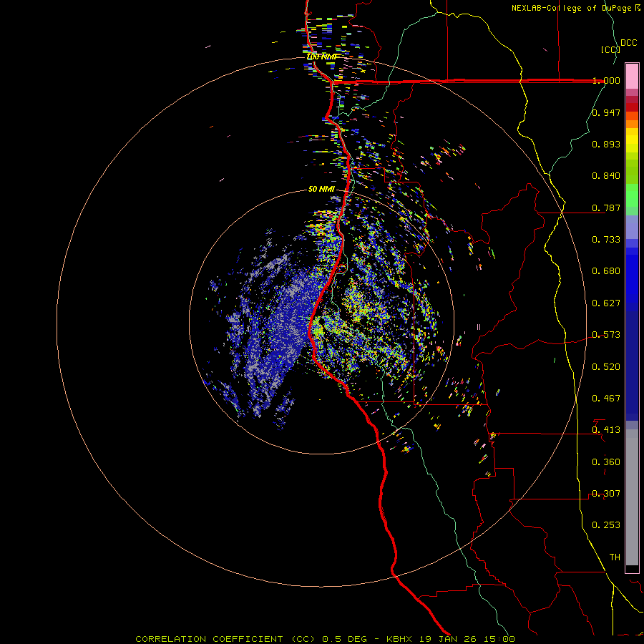
Task: Pick the gray lower colorbar segment
Action: pyautogui.click(x=632, y=497)
